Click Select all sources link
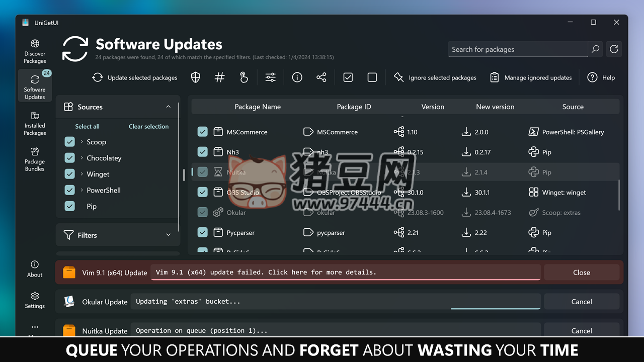 (x=88, y=126)
